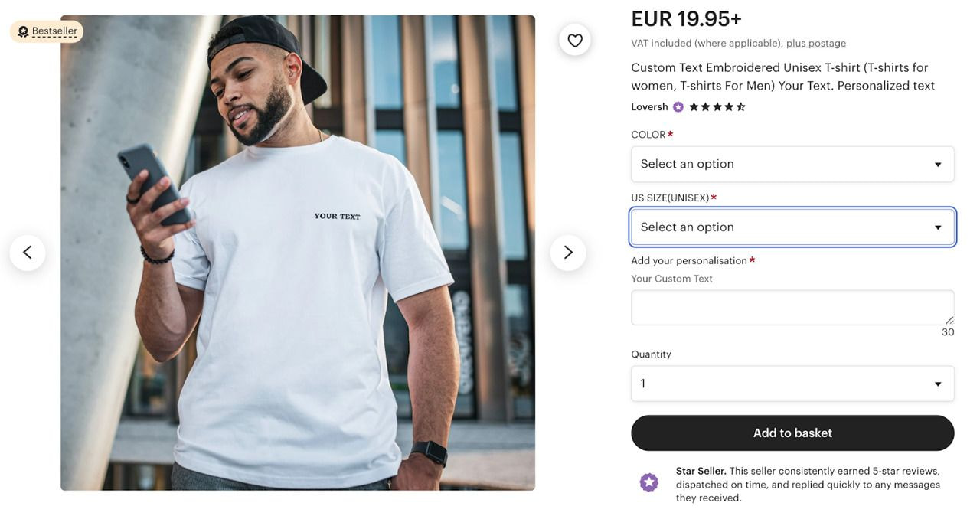Click the first star of the seller rating
980x516 pixels.
pyautogui.click(x=694, y=107)
